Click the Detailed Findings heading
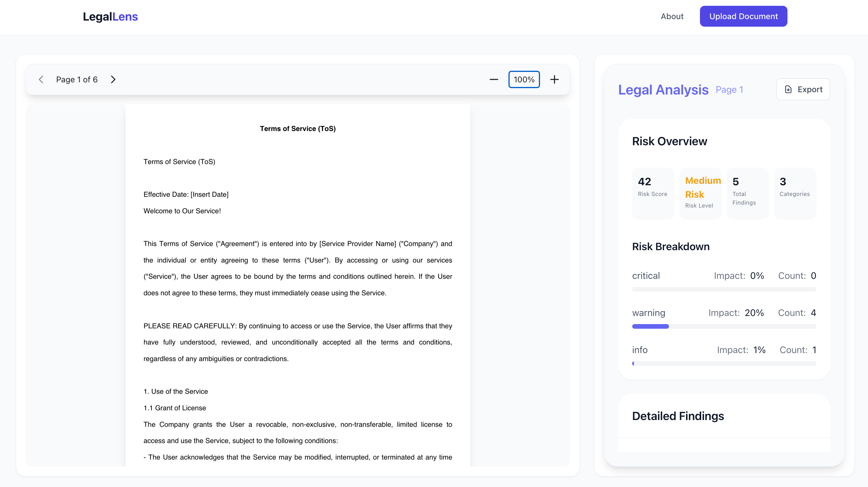The width and height of the screenshot is (868, 487). point(678,416)
